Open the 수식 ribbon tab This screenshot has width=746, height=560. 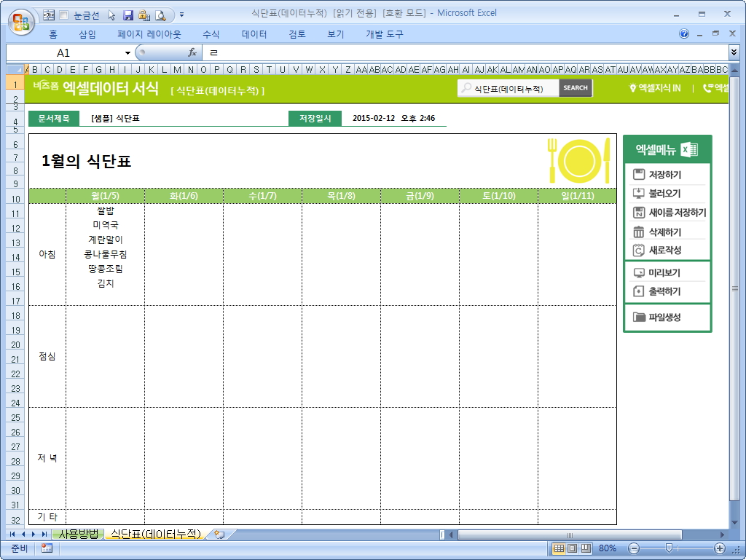[x=211, y=34]
